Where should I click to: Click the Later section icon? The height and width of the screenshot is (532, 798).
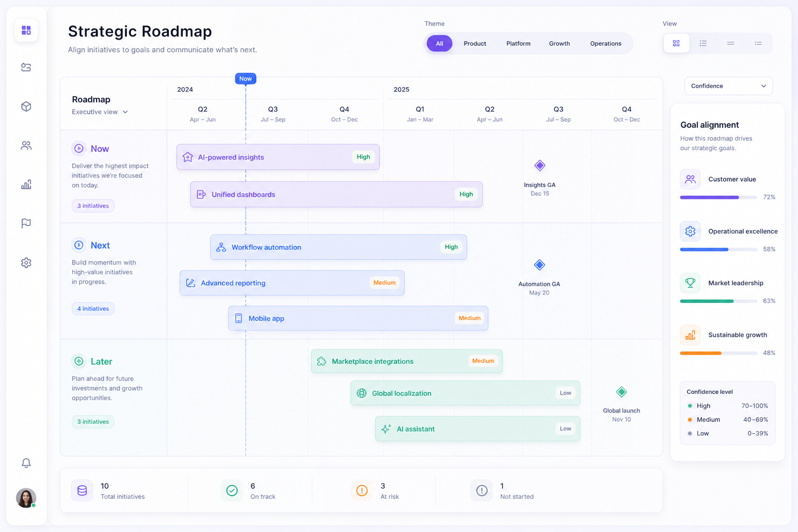[79, 361]
